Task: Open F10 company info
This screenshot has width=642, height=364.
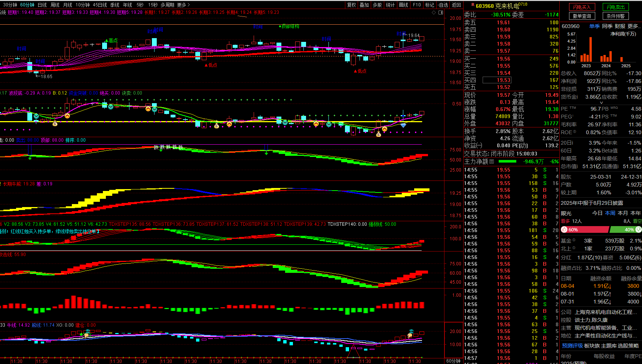Action: [x=417, y=5]
